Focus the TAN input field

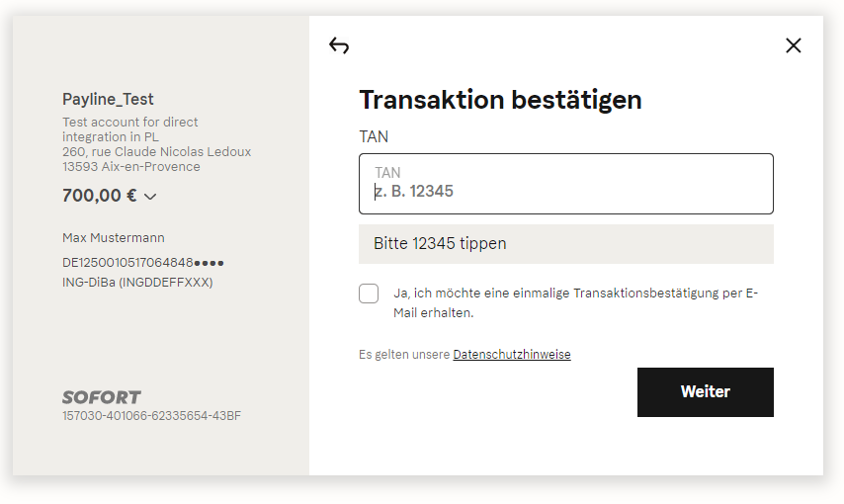(x=566, y=184)
